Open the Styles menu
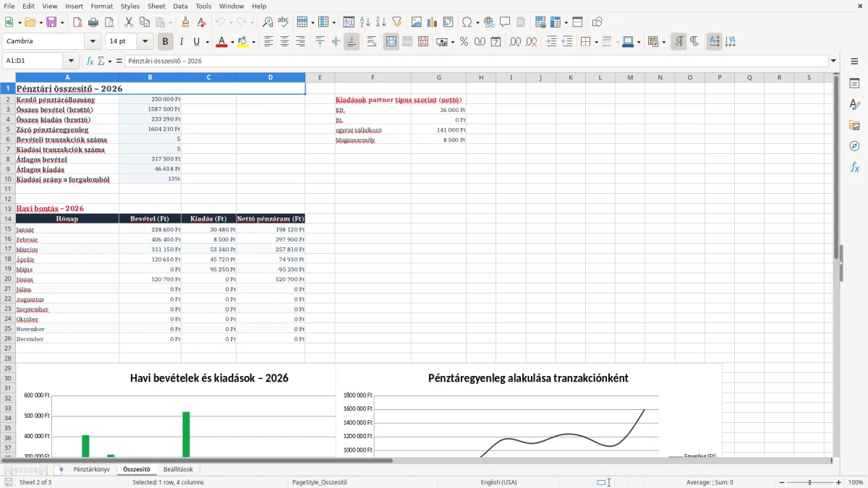 tap(130, 6)
